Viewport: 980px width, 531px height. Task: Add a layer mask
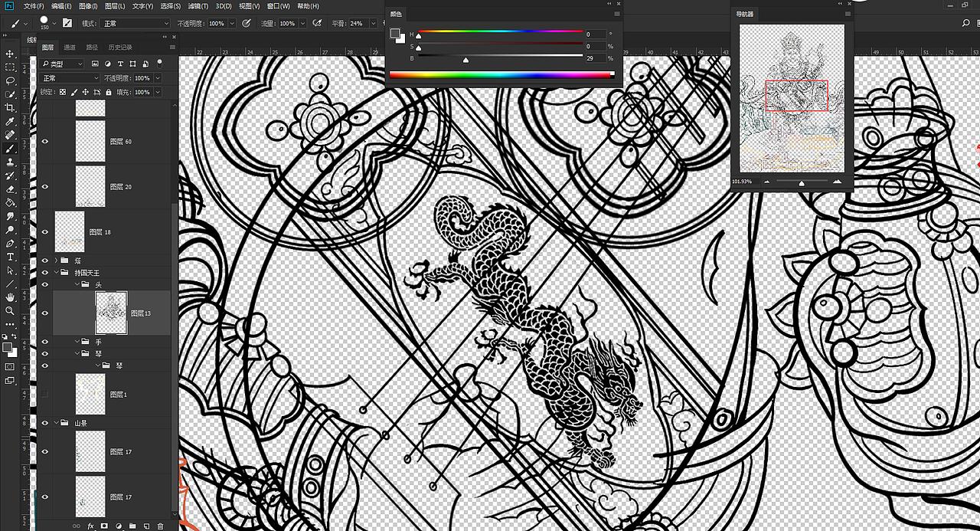[104, 526]
